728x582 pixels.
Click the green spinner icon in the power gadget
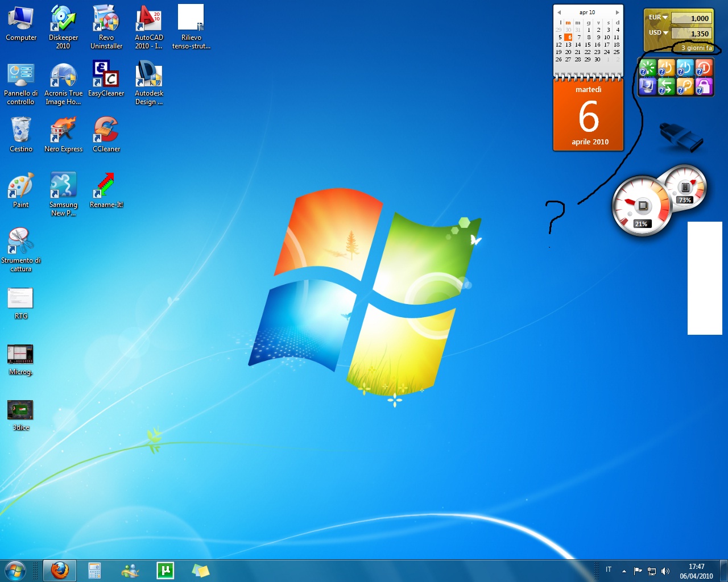[648, 68]
